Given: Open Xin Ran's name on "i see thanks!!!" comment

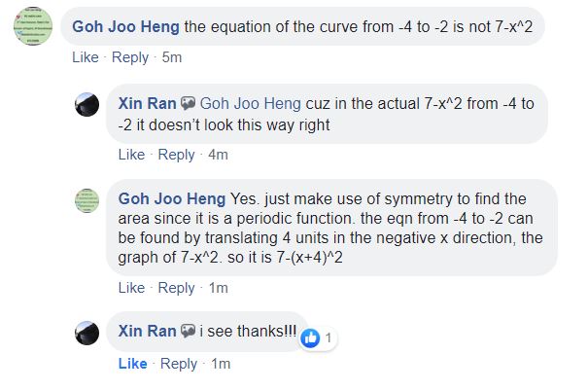Looking at the screenshot, I should 147,332.
